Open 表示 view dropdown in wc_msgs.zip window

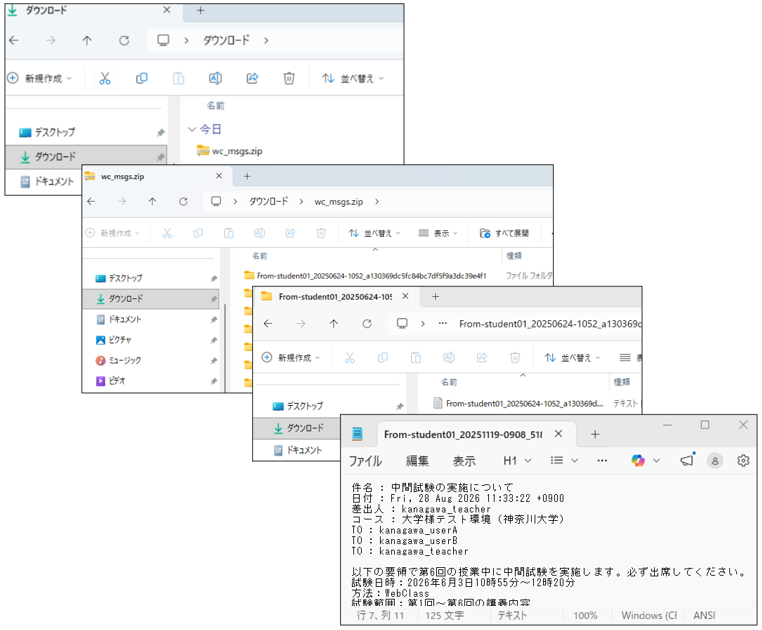pos(438,233)
